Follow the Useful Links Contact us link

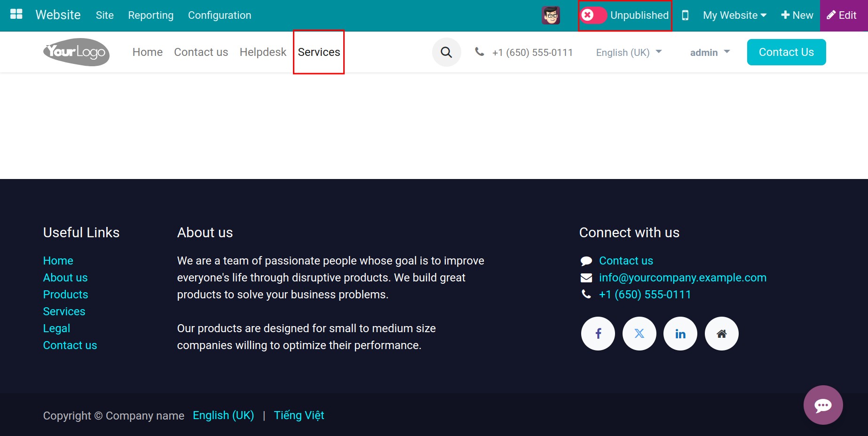pos(70,345)
